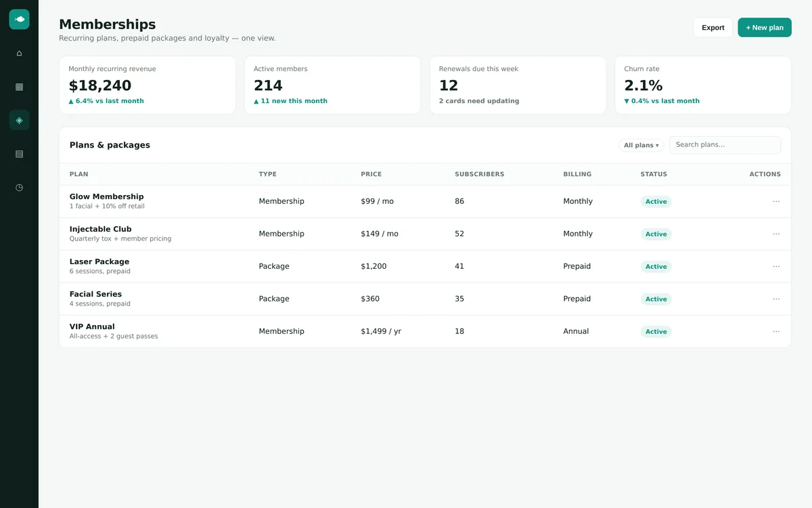Click the 6.4% vs last month note

[x=106, y=101]
